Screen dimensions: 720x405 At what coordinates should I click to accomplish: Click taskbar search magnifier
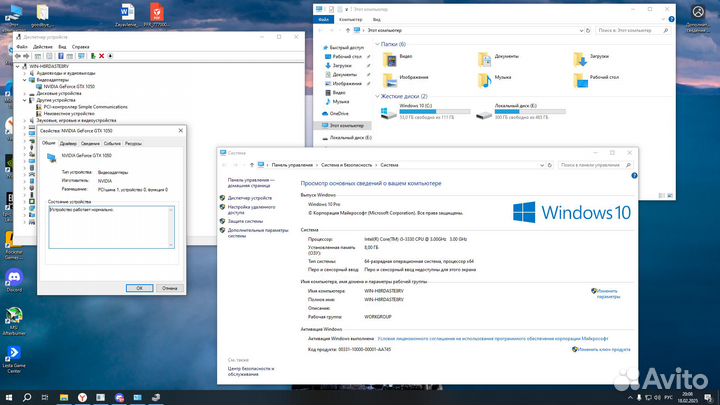(x=27, y=397)
